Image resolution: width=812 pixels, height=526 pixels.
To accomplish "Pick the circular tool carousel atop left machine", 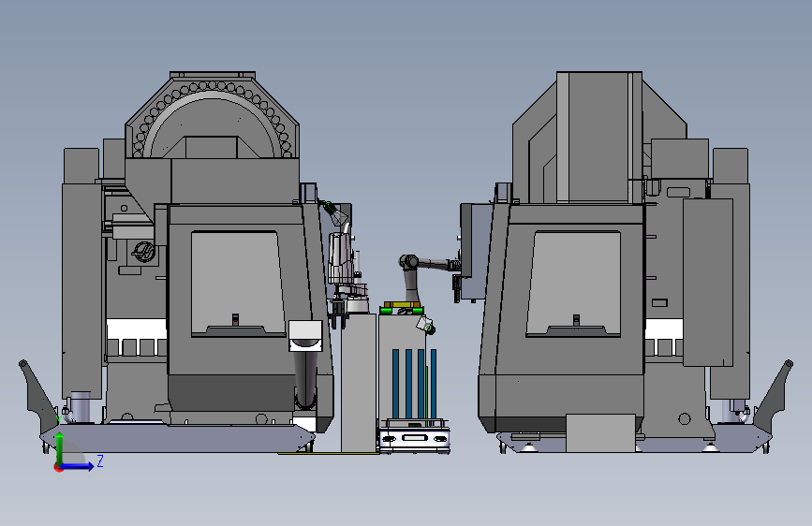I will 213,120.
